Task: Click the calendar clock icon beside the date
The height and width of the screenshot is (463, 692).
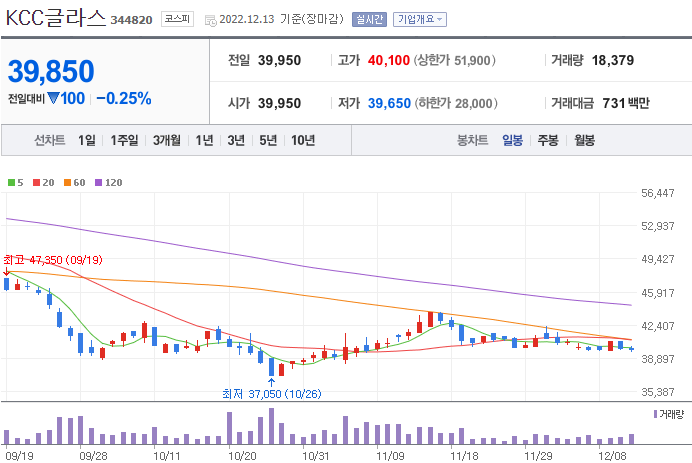Action: click(x=211, y=20)
